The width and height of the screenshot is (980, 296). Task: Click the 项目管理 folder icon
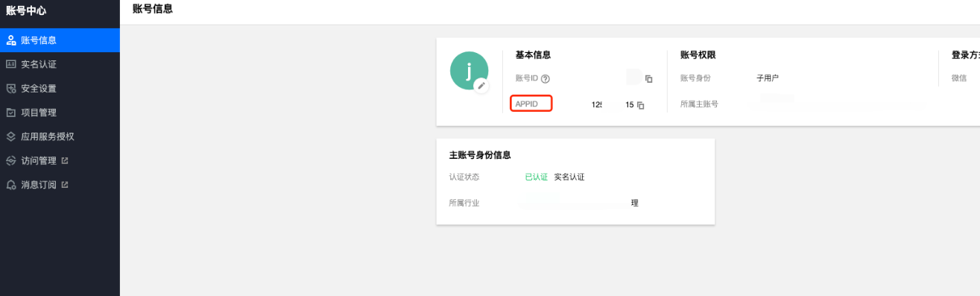pyautogui.click(x=11, y=113)
